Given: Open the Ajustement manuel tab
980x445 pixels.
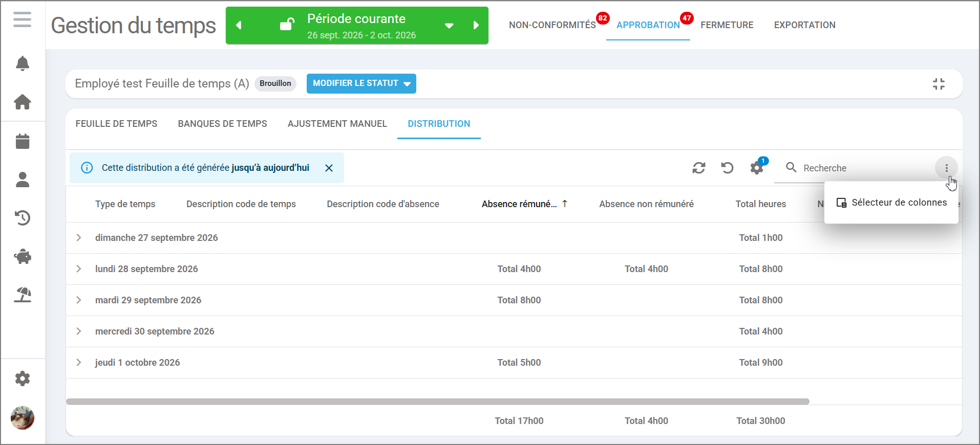Looking at the screenshot, I should tap(337, 124).
